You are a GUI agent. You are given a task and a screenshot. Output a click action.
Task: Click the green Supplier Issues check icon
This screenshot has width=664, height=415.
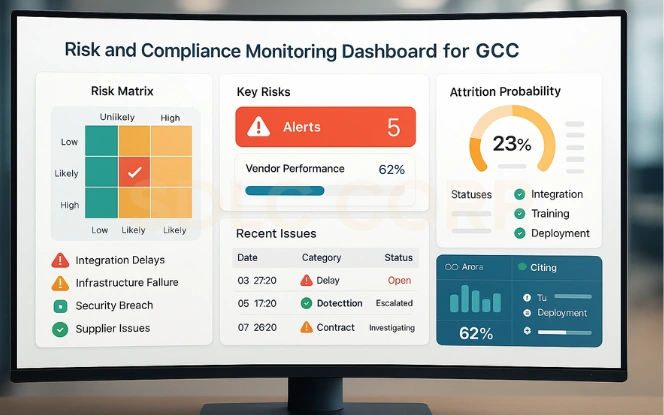(x=60, y=329)
